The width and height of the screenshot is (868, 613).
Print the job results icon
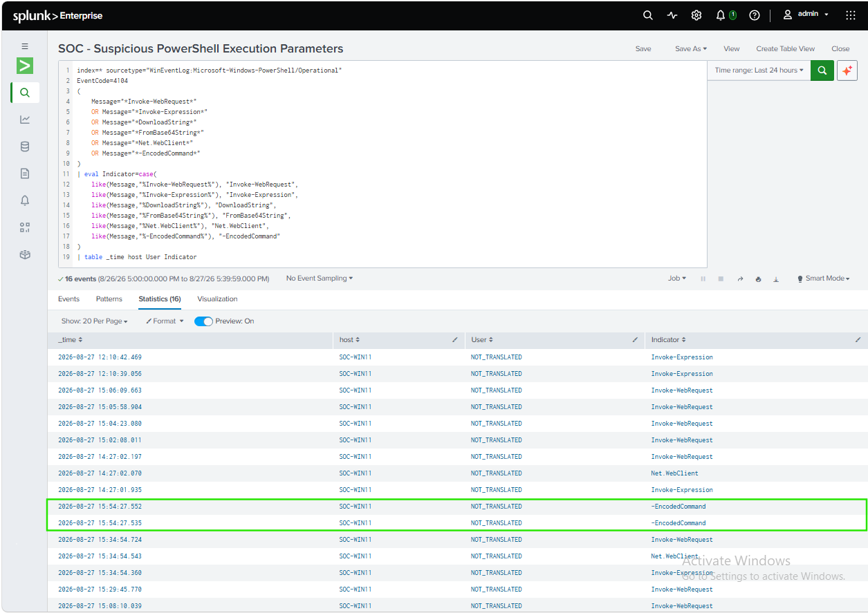759,279
